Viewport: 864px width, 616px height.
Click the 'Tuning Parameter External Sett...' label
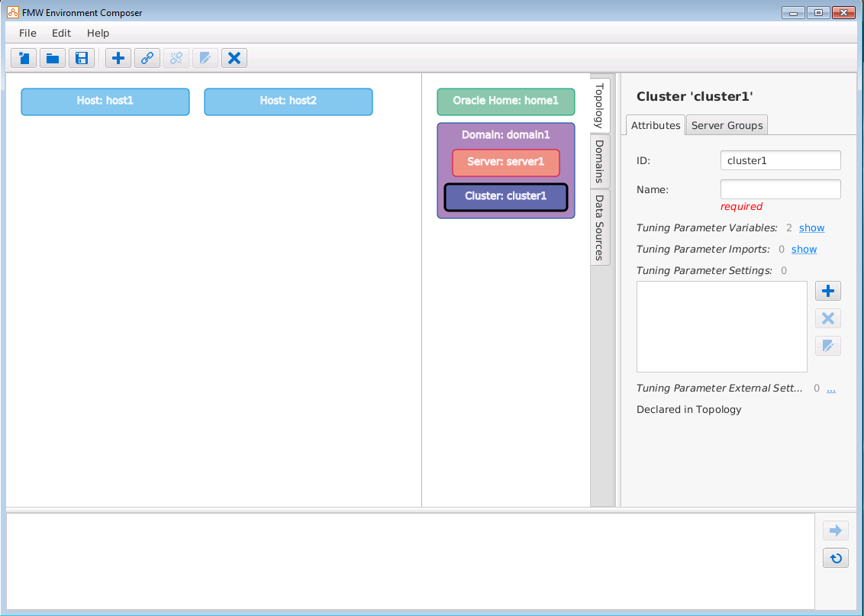[719, 388]
